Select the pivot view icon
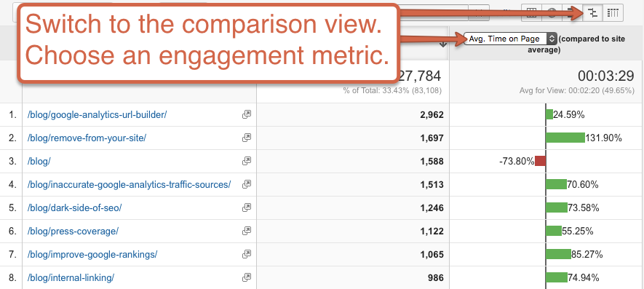Screen dimensions: 644x289 (613, 13)
